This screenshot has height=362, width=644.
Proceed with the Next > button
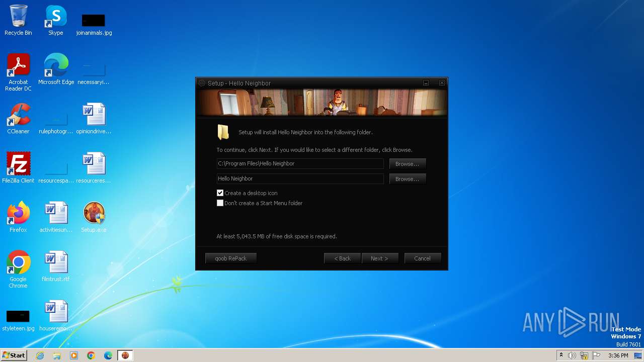pyautogui.click(x=380, y=258)
